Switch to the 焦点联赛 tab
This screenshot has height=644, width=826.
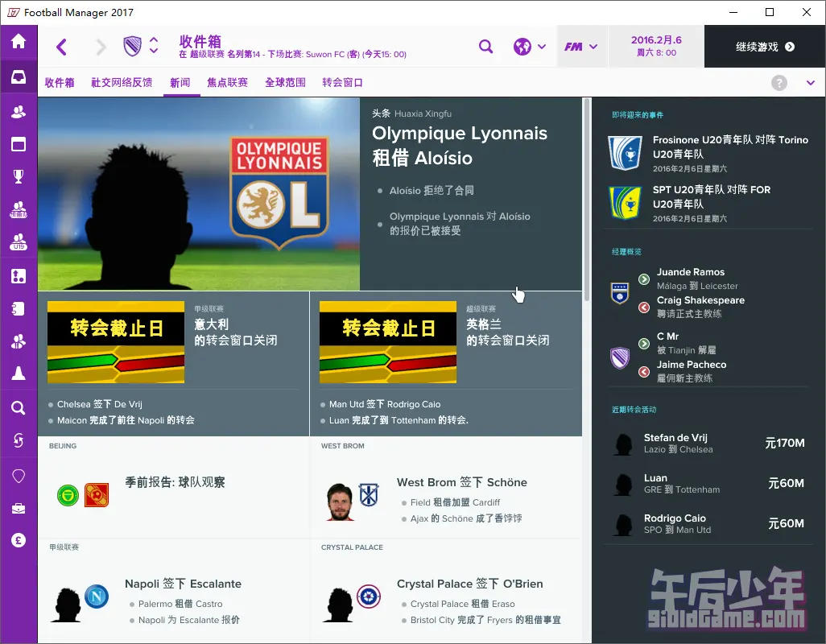[x=227, y=83]
